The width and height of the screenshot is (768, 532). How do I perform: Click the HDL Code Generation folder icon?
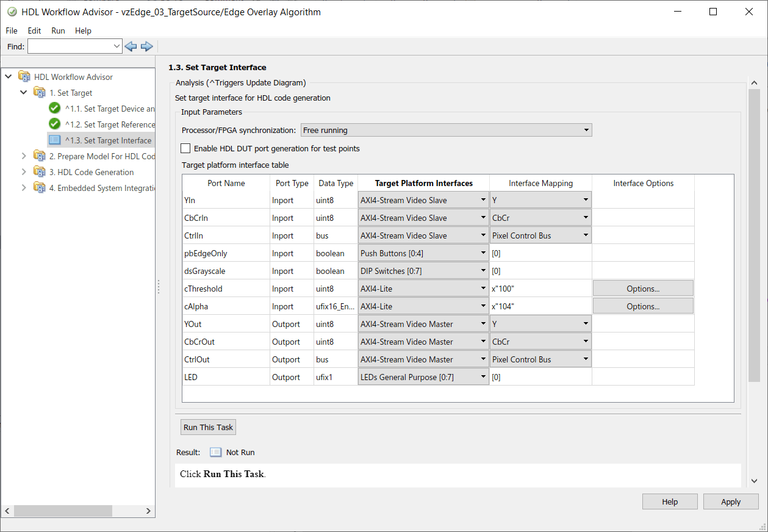40,172
